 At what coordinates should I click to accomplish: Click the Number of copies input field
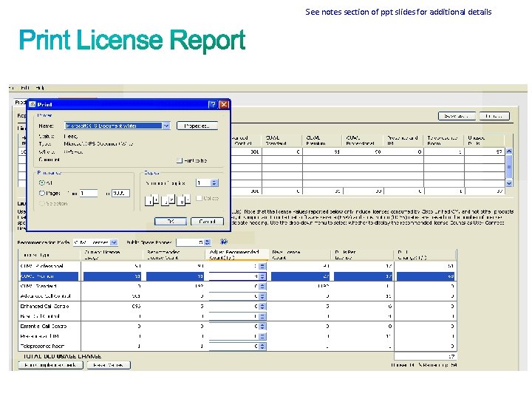click(x=203, y=183)
